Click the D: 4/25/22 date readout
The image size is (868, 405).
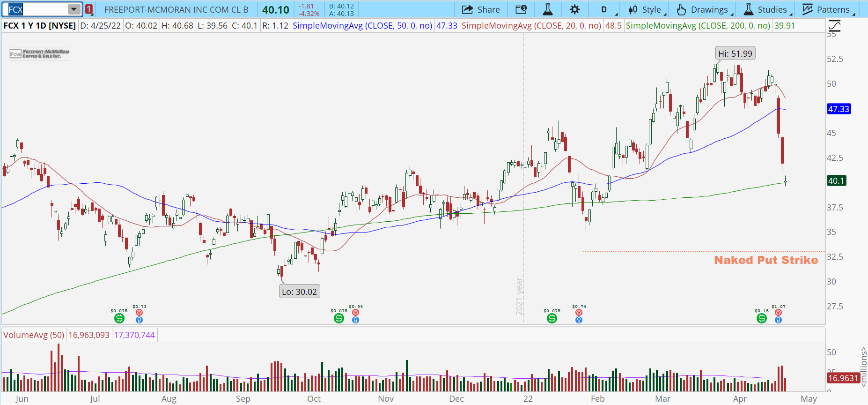click(100, 26)
